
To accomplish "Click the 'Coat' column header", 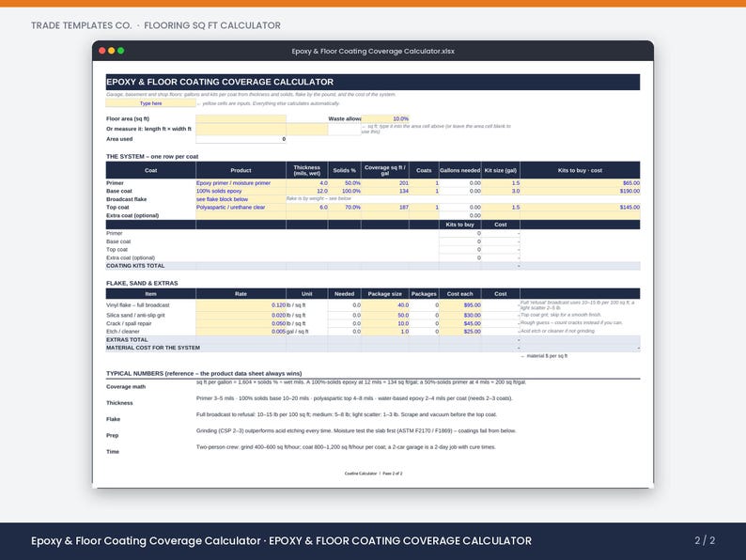I will click(151, 170).
